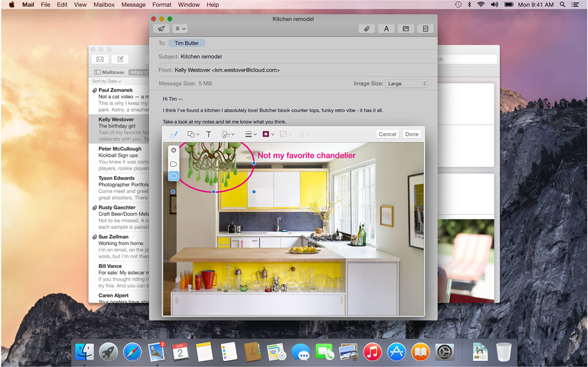Choose the freehand sketch shape option
588x367 pixels.
tap(173, 164)
